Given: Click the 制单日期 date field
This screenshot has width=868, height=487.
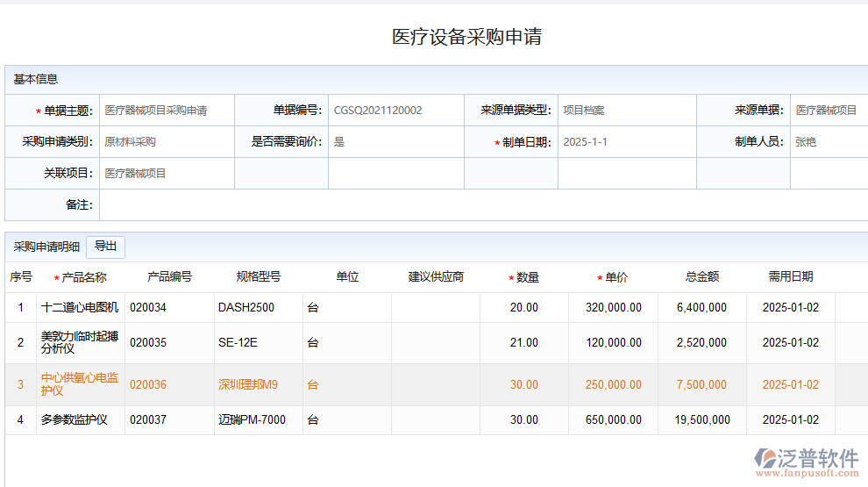Looking at the screenshot, I should [626, 142].
